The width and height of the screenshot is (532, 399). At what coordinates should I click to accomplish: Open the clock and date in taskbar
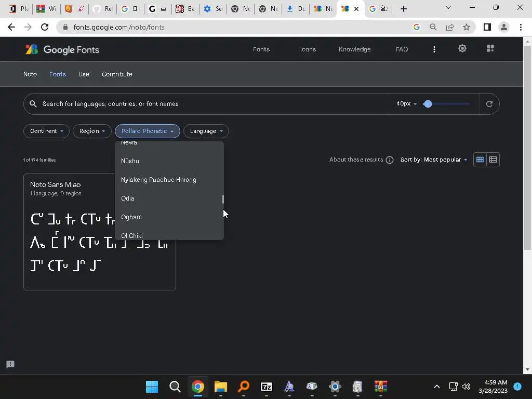coord(493,387)
